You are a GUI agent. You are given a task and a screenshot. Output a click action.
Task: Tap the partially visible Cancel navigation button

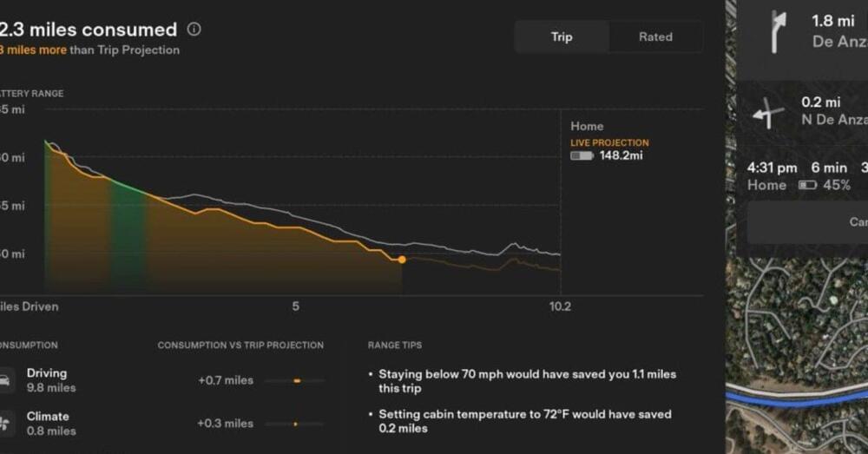point(855,222)
